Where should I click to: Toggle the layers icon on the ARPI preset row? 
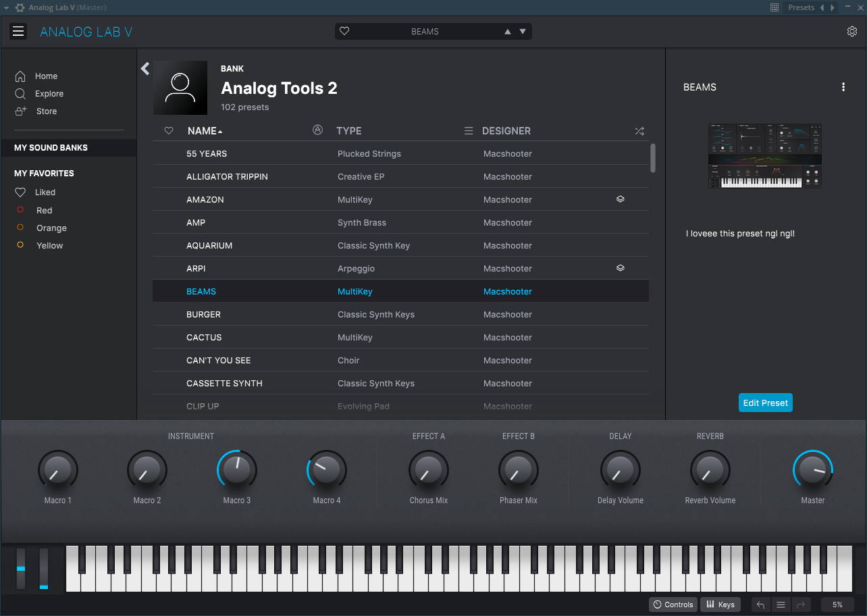pyautogui.click(x=621, y=267)
